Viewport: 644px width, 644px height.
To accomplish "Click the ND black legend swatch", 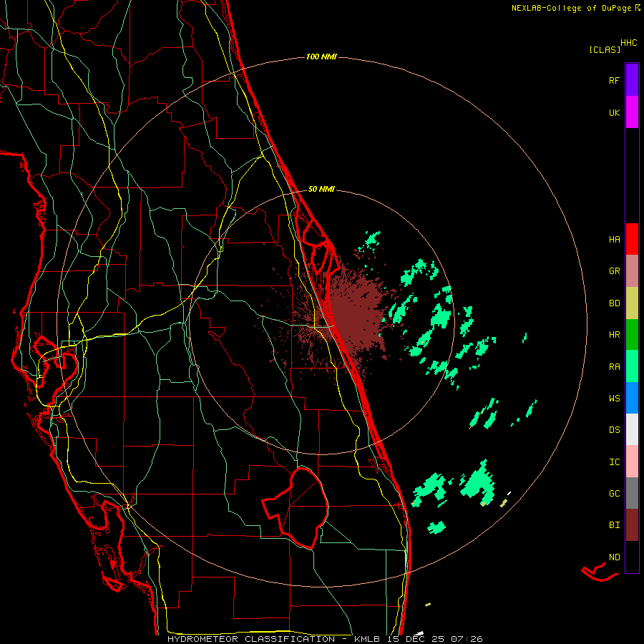I will point(632,557).
